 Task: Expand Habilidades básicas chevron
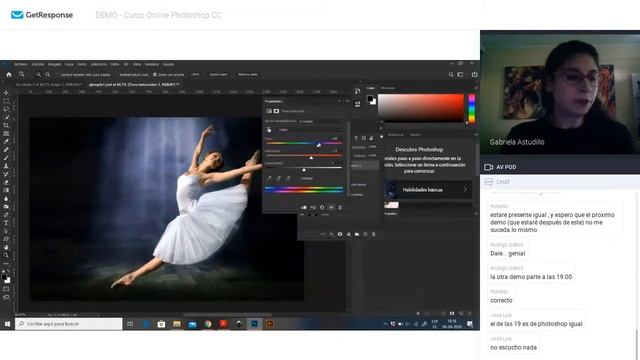[x=465, y=189]
